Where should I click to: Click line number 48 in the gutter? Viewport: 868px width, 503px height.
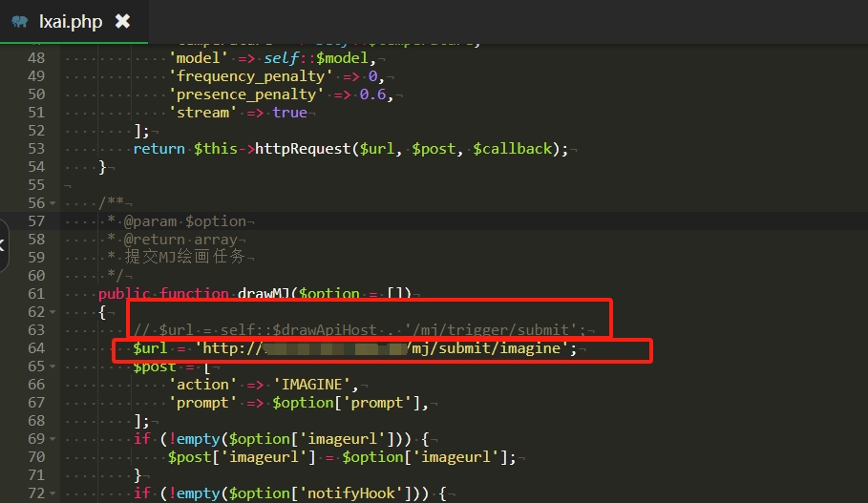[35, 58]
